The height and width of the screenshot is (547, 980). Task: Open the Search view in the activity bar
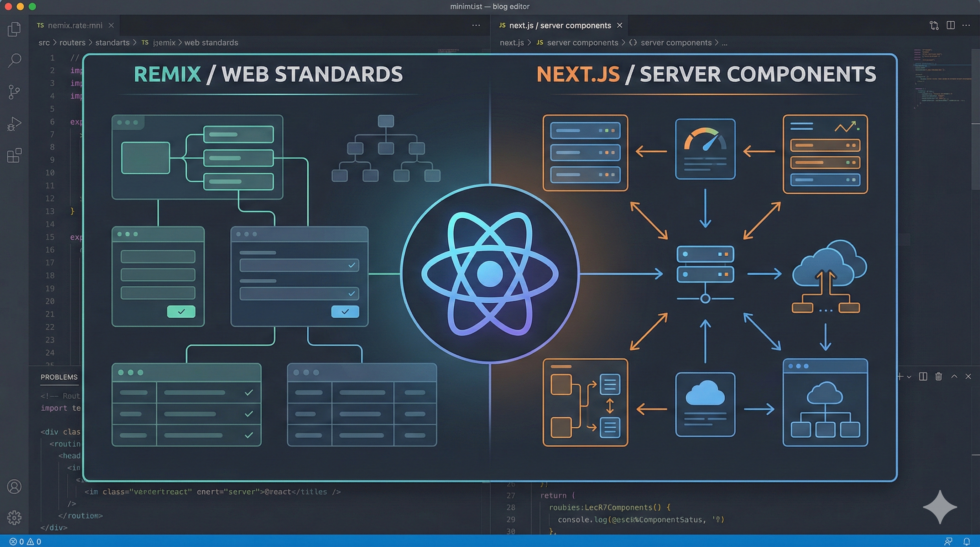click(x=14, y=60)
